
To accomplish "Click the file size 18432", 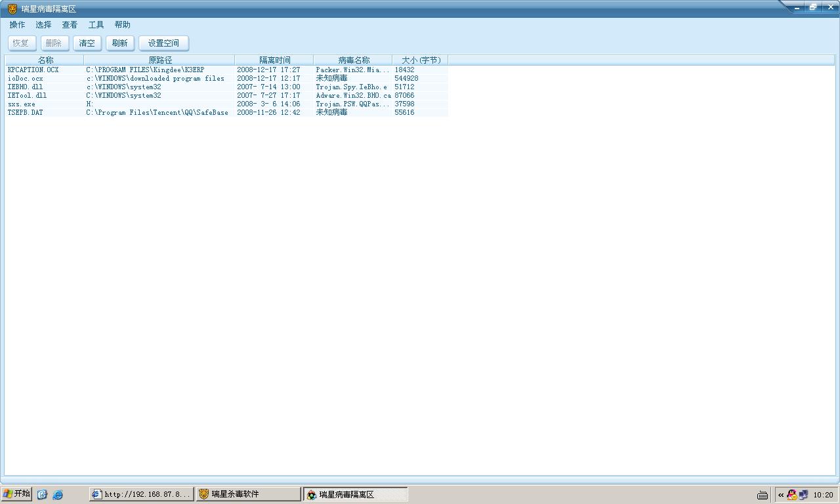I will coord(404,70).
